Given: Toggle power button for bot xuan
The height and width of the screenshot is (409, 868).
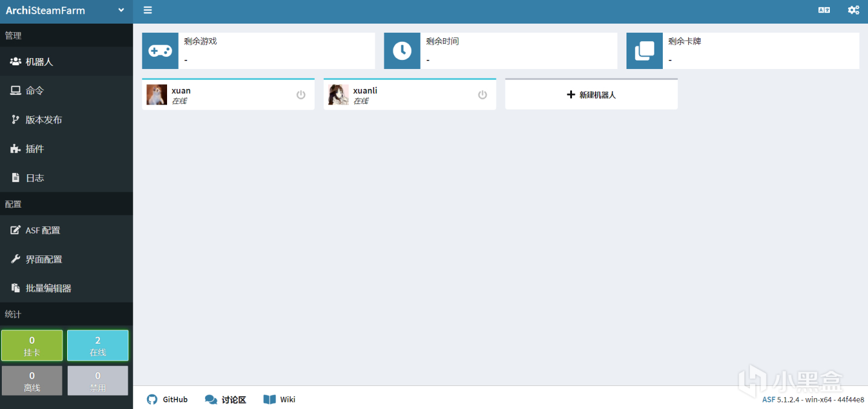Looking at the screenshot, I should (x=301, y=95).
